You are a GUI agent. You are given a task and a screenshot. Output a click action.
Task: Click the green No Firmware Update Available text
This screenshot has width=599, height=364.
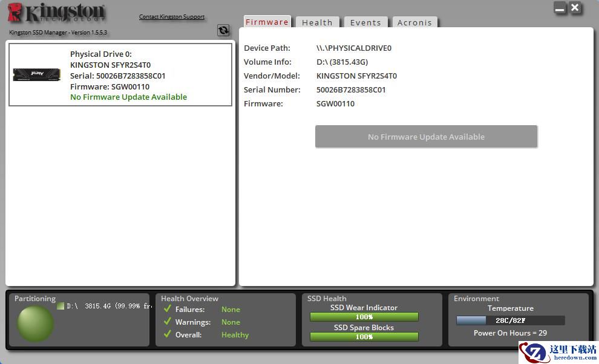[128, 97]
